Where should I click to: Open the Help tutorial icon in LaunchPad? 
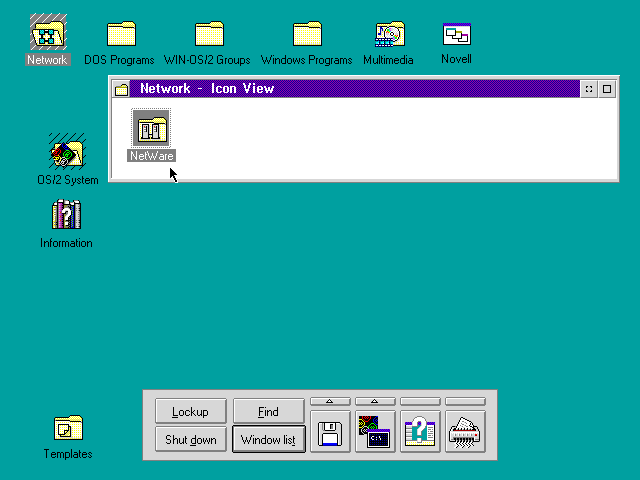pos(420,432)
